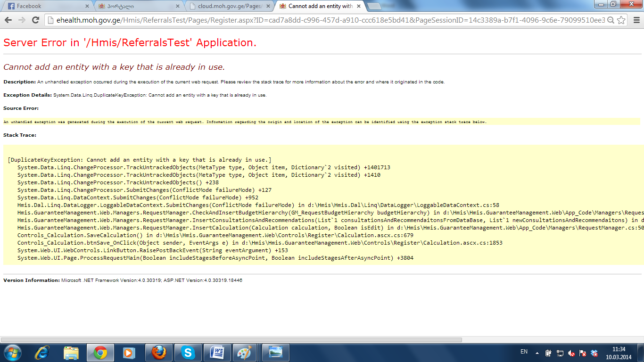
Task: Click the zoom magnifier icon in address bar
Action: [611, 20]
